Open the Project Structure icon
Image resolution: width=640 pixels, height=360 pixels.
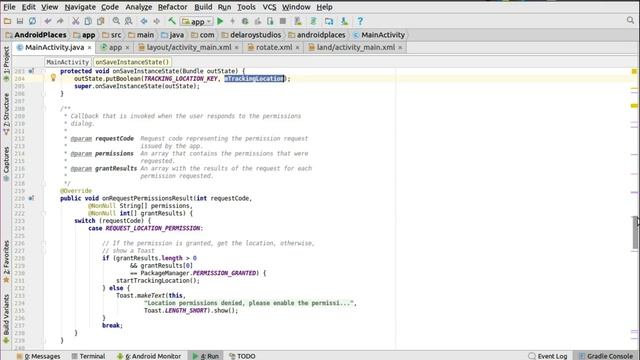pos(329,21)
